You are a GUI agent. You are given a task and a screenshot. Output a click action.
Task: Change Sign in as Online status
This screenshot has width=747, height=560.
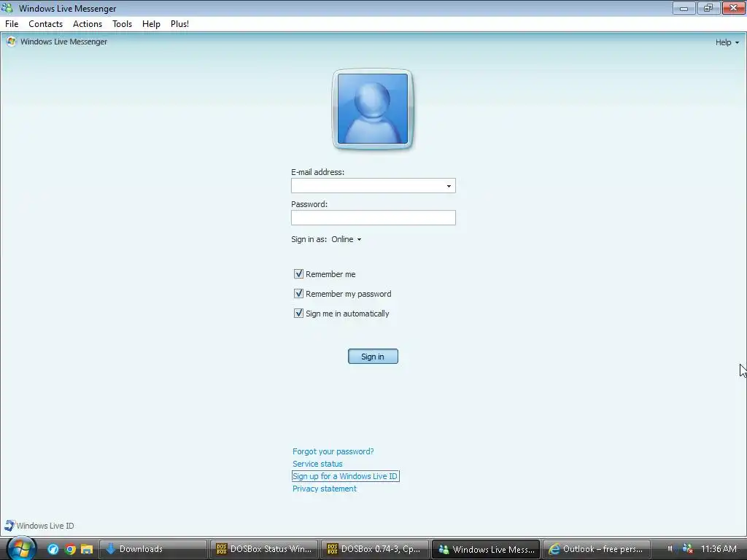click(347, 239)
